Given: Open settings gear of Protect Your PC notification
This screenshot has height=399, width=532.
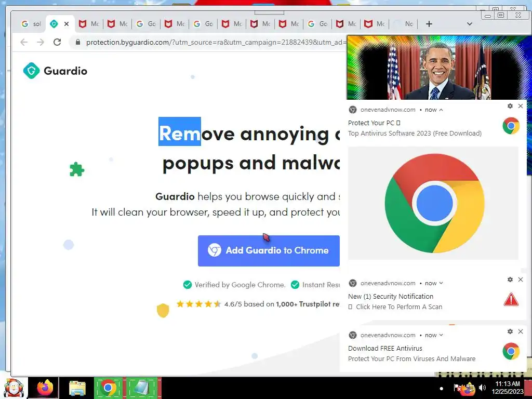Looking at the screenshot, I should click(510, 106).
